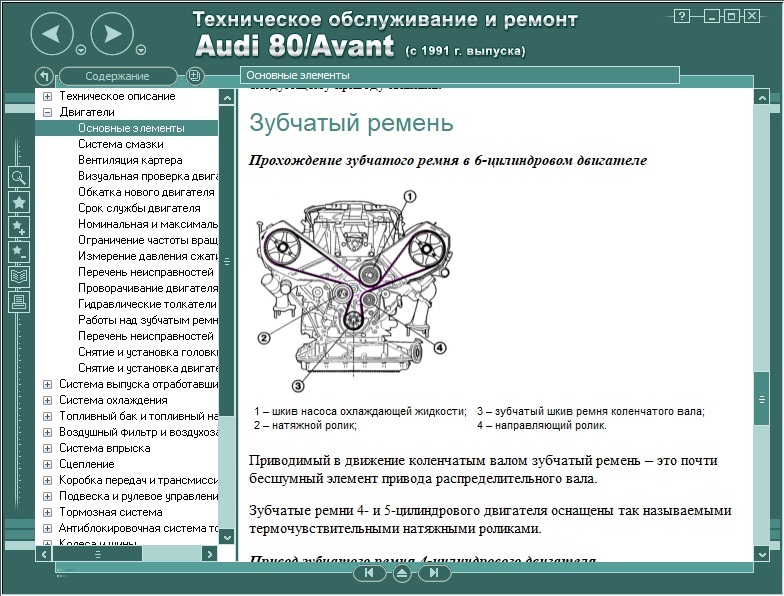Image resolution: width=784 pixels, height=596 pixels.
Task: Click the return arrow icon beside Содержание
Action: [x=44, y=76]
